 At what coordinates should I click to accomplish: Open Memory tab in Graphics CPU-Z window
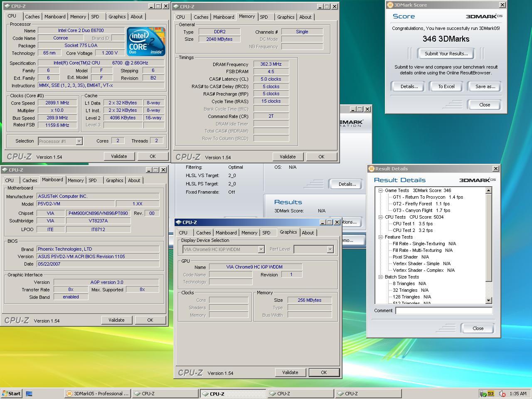point(249,233)
